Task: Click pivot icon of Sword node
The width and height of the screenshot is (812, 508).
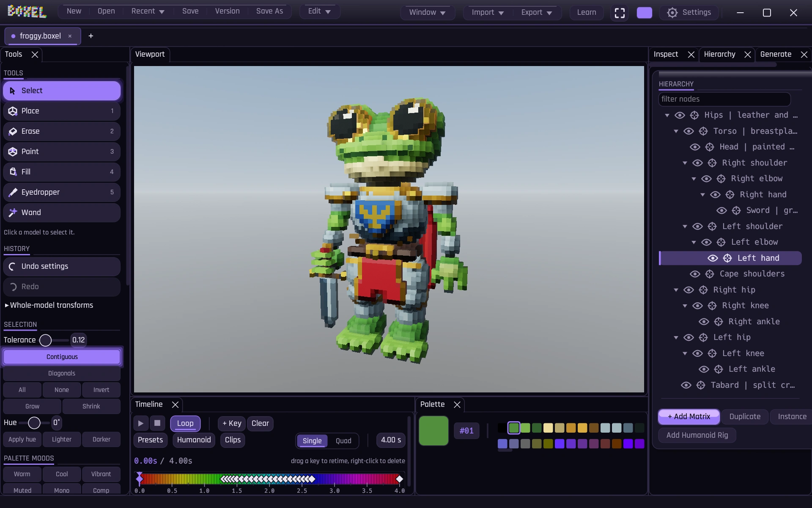Action: 736,210
